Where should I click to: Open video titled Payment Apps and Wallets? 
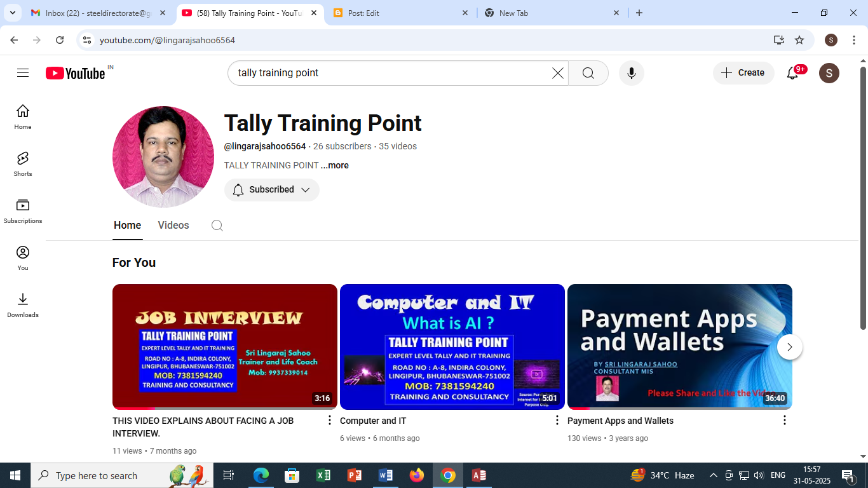coord(620,421)
